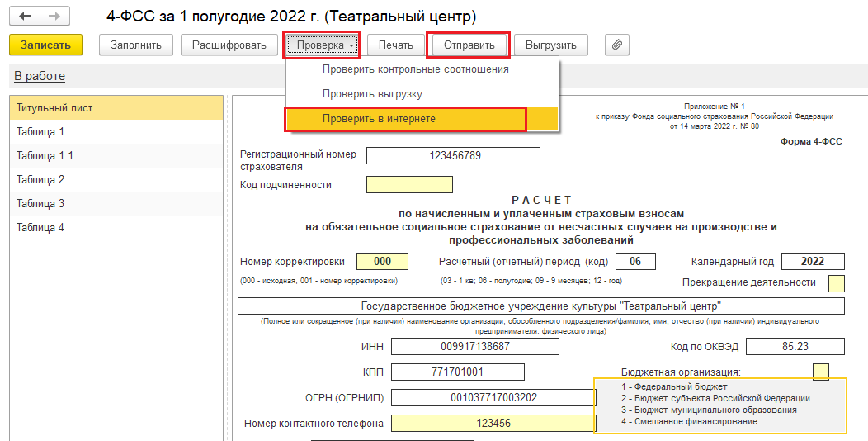The width and height of the screenshot is (868, 441).
Task: Click text 2 - Бюджет субъекта Российской Федерации
Action: click(715, 398)
